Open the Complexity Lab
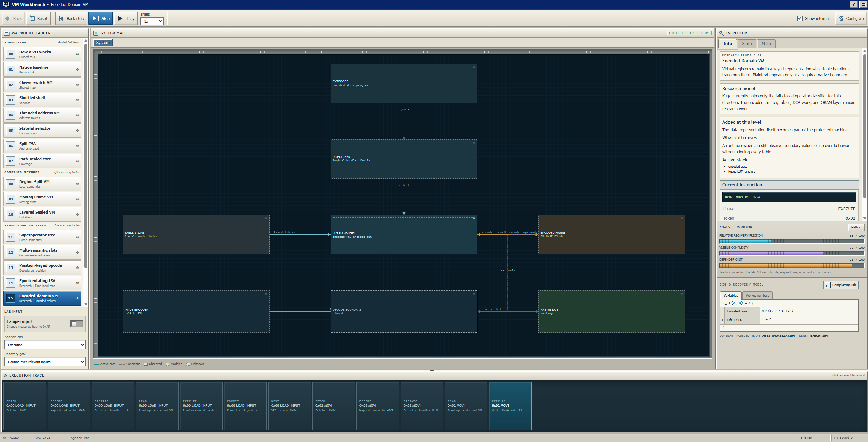The width and height of the screenshot is (868, 442). click(841, 285)
